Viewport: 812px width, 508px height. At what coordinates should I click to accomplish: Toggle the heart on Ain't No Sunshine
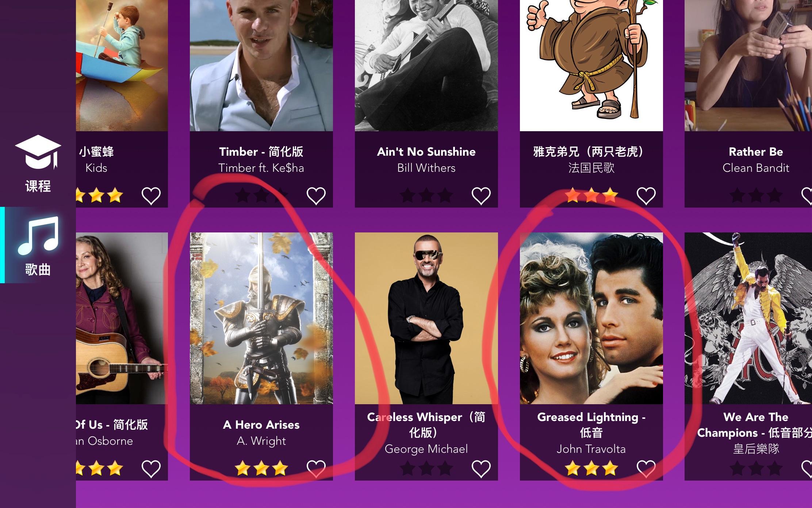(x=481, y=196)
